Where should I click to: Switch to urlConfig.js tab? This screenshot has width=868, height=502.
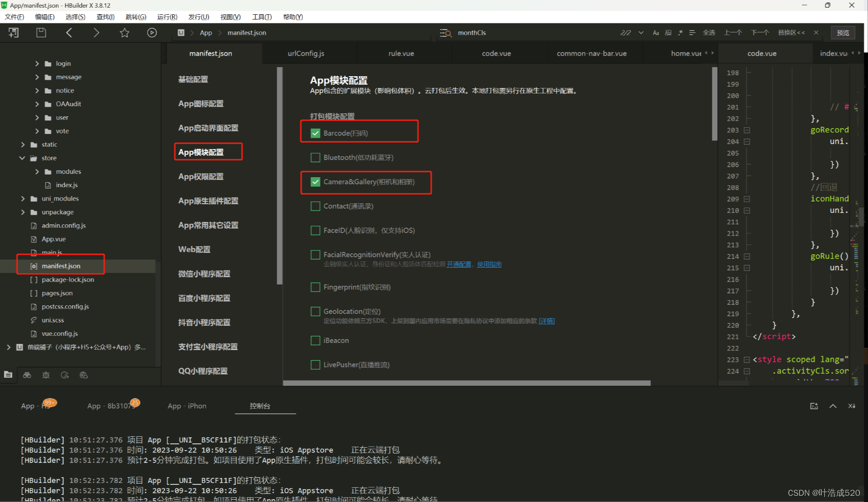point(306,53)
